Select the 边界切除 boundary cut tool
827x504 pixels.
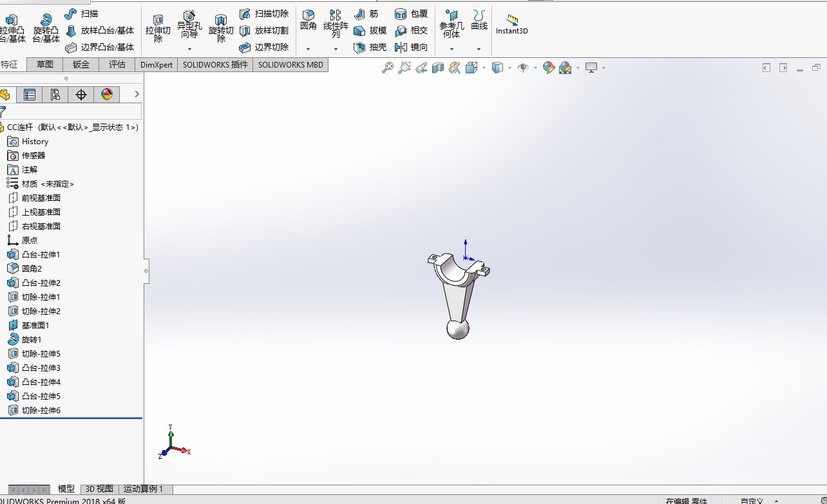click(x=263, y=47)
